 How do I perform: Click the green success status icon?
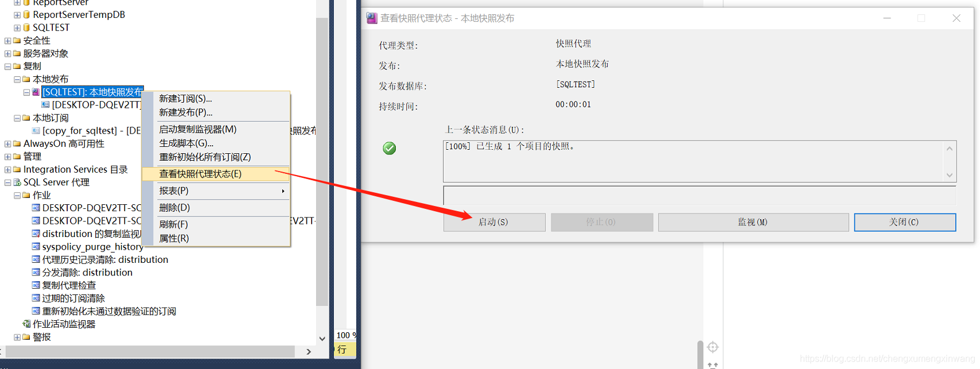click(x=390, y=149)
